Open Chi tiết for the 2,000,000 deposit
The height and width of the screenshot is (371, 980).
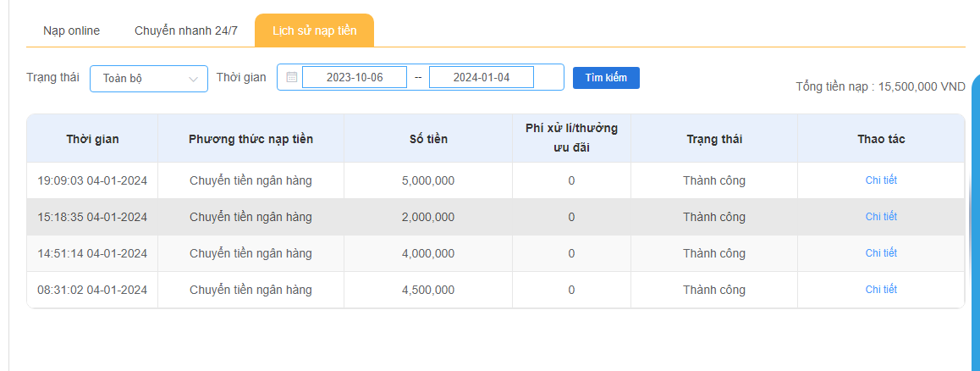coord(880,217)
